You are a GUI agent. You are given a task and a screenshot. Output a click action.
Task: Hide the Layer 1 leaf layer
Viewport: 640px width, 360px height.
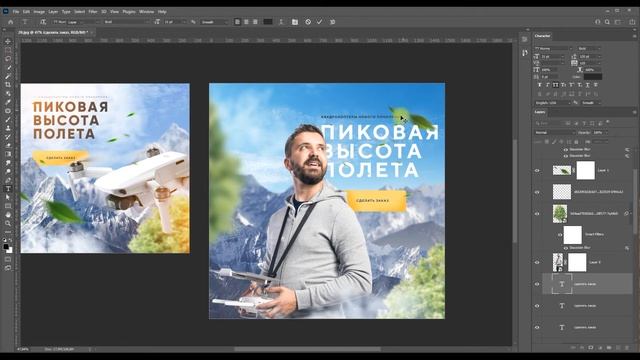pos(537,171)
